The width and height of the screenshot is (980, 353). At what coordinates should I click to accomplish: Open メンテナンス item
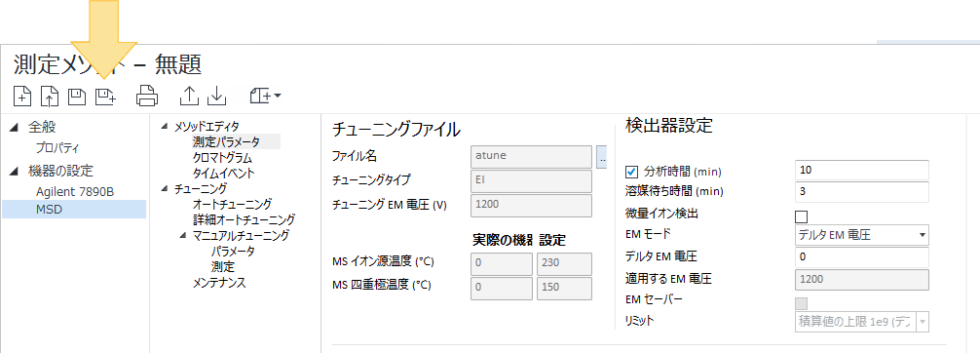click(x=219, y=283)
